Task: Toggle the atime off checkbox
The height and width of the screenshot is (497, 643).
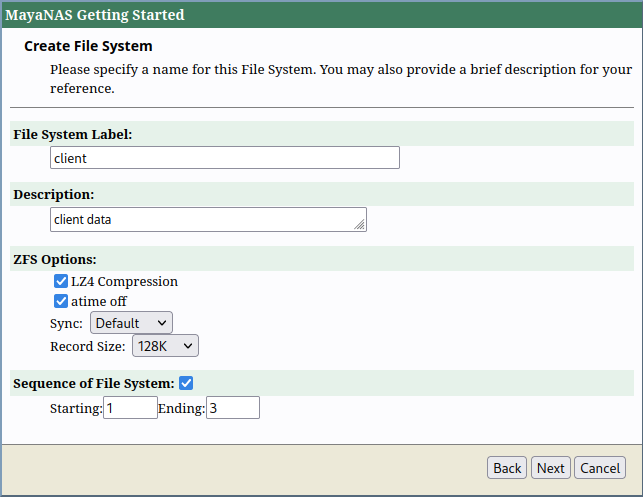Action: coord(61,301)
